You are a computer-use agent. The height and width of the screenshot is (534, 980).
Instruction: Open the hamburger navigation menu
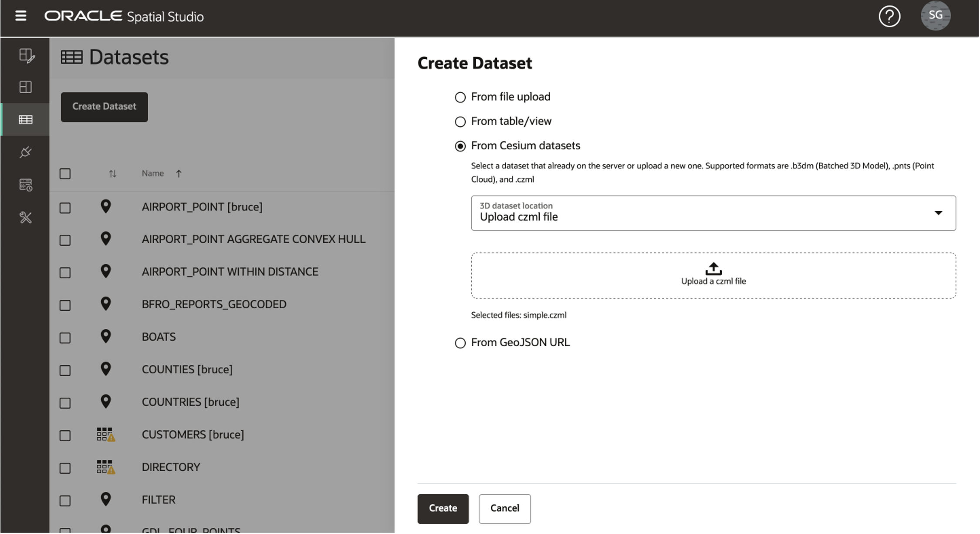[20, 16]
